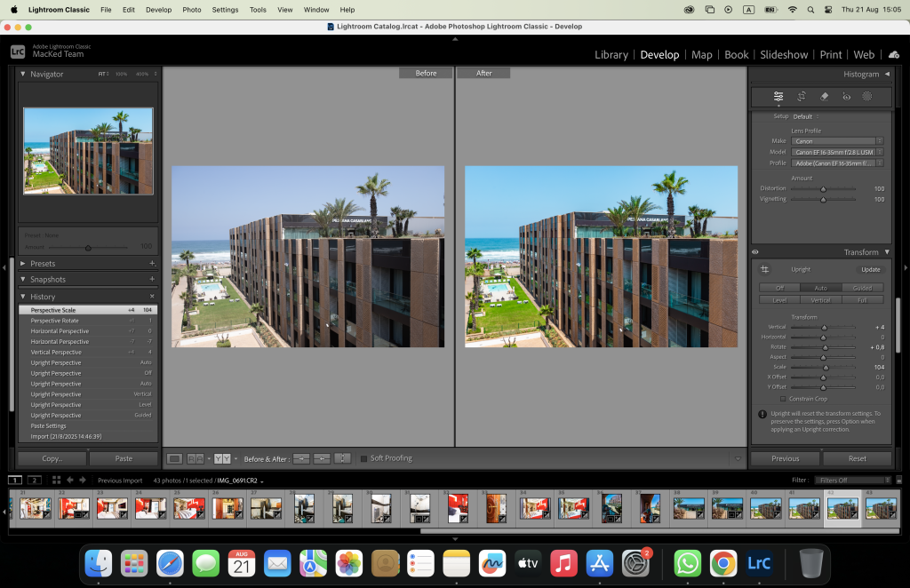Tick the Constrain Crop checkbox
This screenshot has width=910, height=588.
point(783,399)
